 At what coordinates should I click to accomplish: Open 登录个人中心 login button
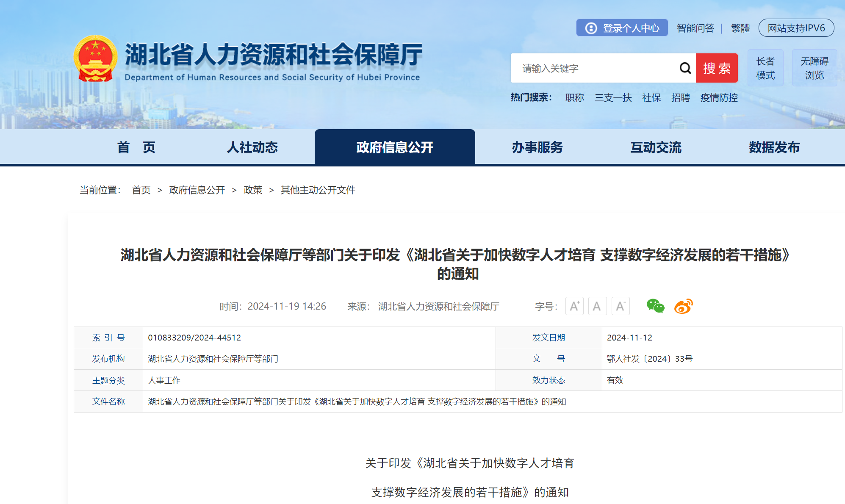[622, 28]
